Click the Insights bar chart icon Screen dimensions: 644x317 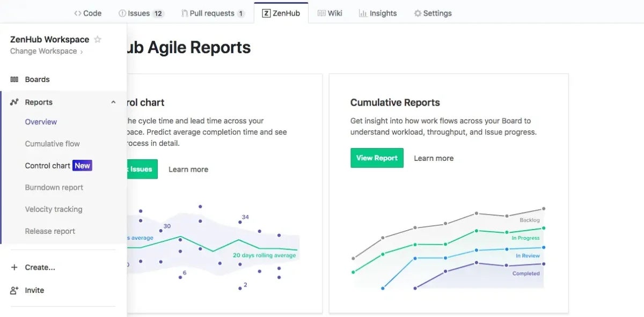[x=362, y=13]
